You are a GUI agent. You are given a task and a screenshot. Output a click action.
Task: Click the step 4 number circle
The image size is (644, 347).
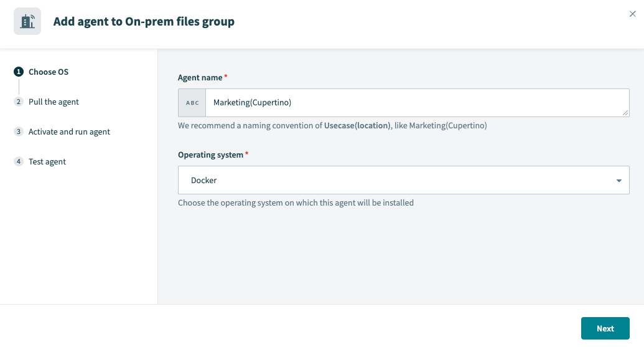click(x=19, y=162)
